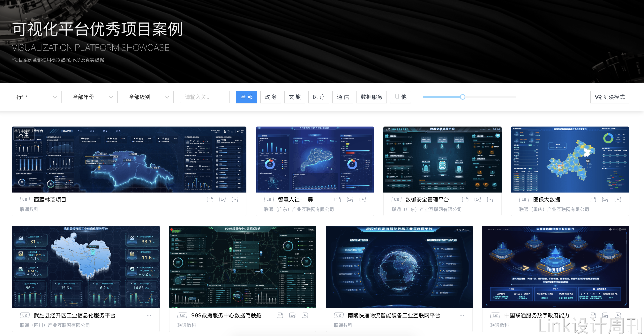The width and height of the screenshot is (644, 336).
Task: Filter cases by 数据服务
Action: (x=371, y=97)
